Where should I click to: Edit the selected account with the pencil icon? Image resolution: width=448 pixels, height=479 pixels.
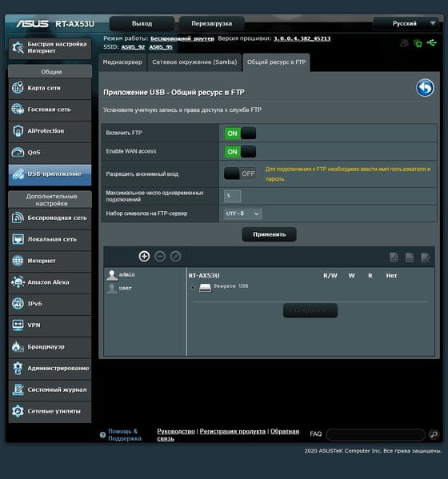click(x=176, y=257)
